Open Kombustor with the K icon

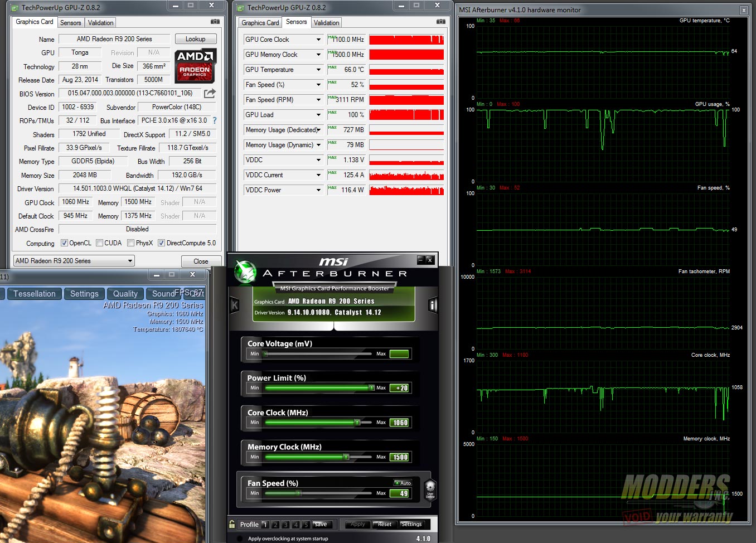(235, 305)
